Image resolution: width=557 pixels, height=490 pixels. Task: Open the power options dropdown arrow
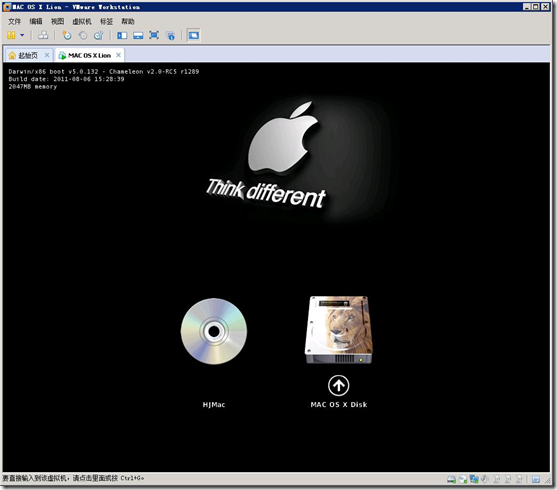pyautogui.click(x=22, y=35)
